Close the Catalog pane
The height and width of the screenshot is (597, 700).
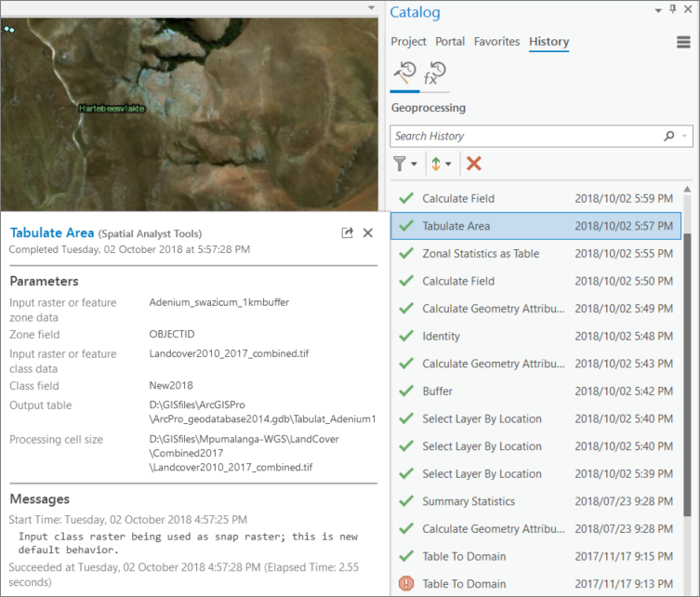688,9
